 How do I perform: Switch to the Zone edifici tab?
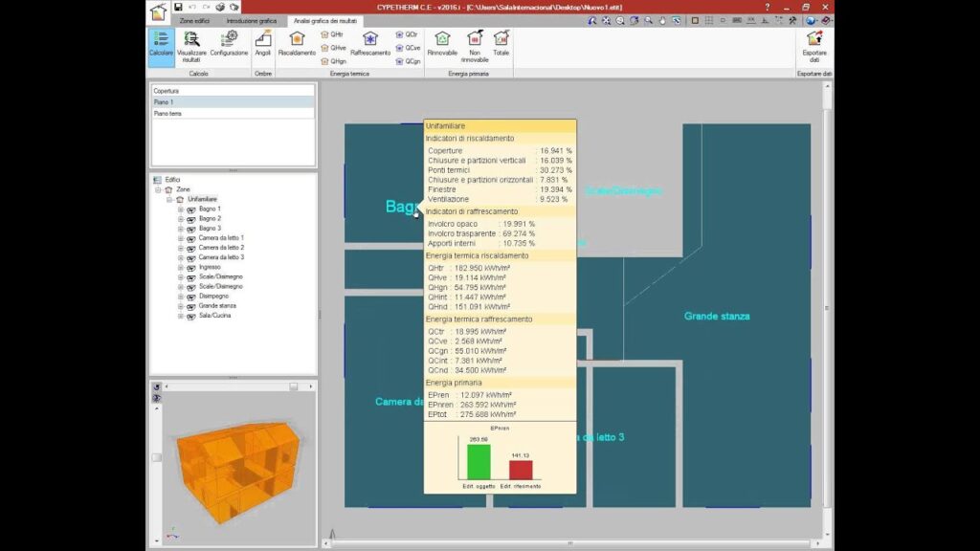click(x=195, y=19)
